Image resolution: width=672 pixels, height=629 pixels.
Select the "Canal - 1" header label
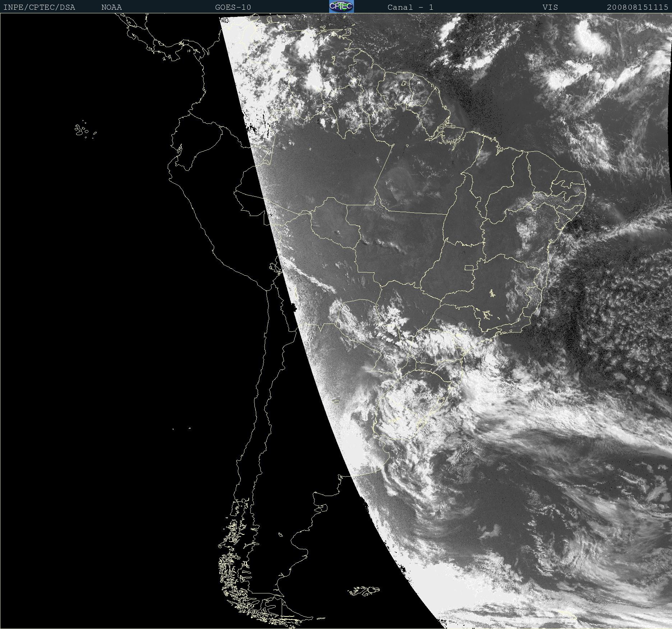(410, 7)
